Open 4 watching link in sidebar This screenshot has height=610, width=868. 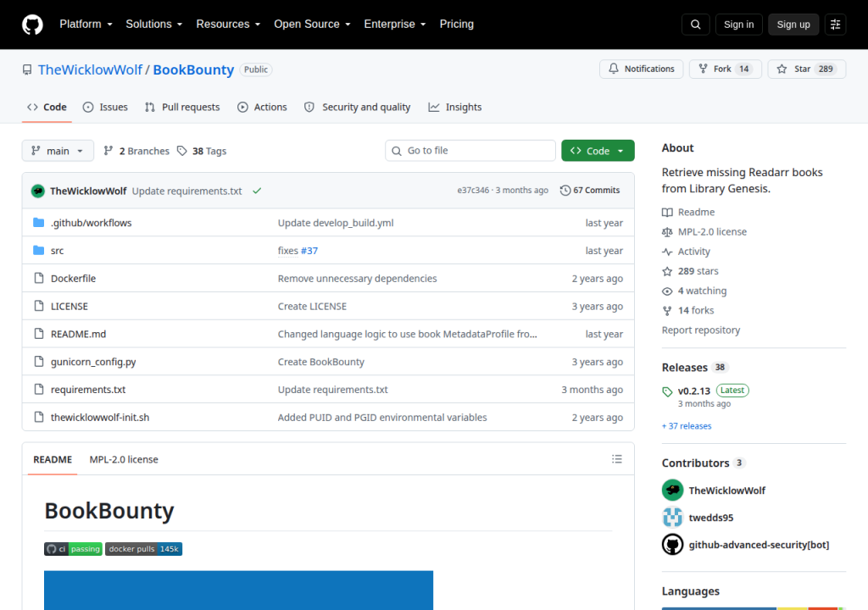(x=694, y=291)
